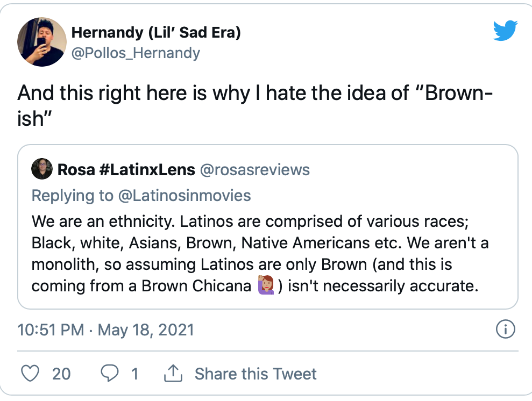Open the Rosa #LatinxLens name in quoted tweet

[126, 170]
